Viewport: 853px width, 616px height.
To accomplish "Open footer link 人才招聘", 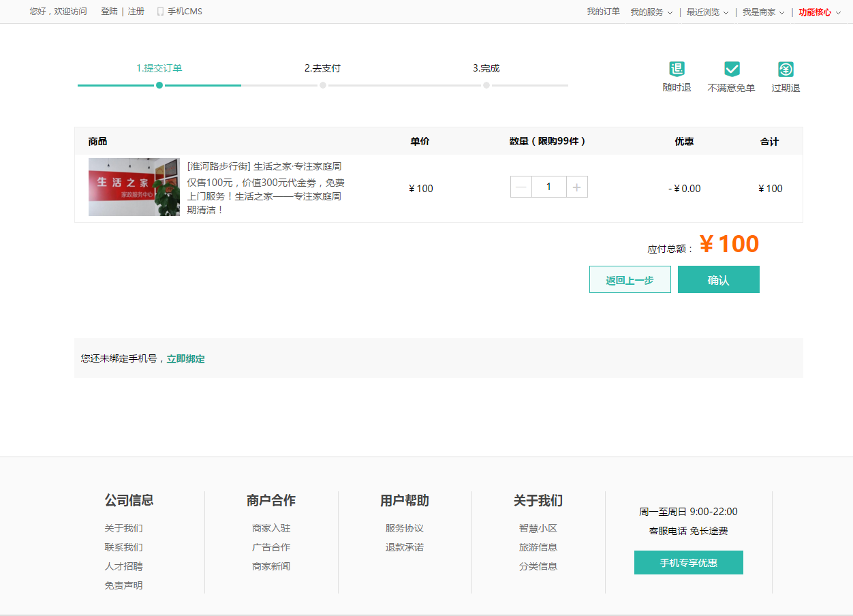I will (123, 566).
